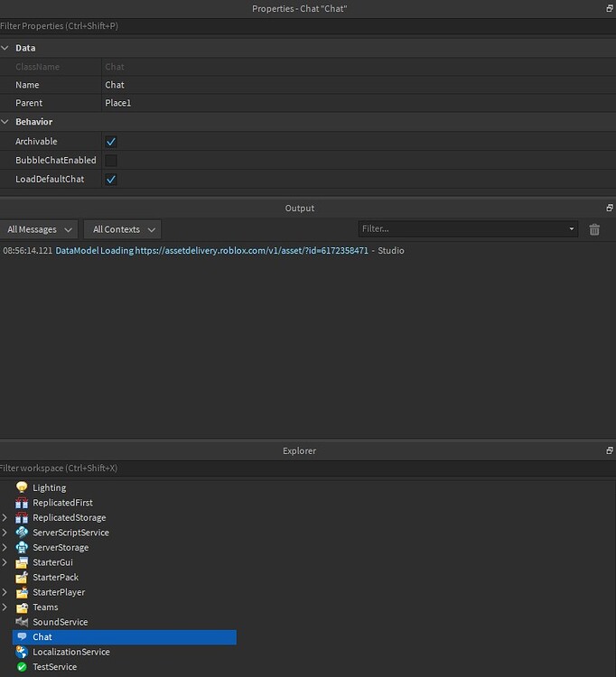The width and height of the screenshot is (616, 677).
Task: Collapse the Data property section
Action: tap(5, 48)
